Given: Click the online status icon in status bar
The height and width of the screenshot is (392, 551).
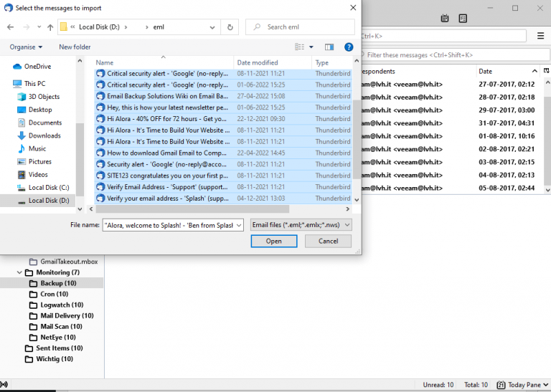Looking at the screenshot, I should click(5, 386).
